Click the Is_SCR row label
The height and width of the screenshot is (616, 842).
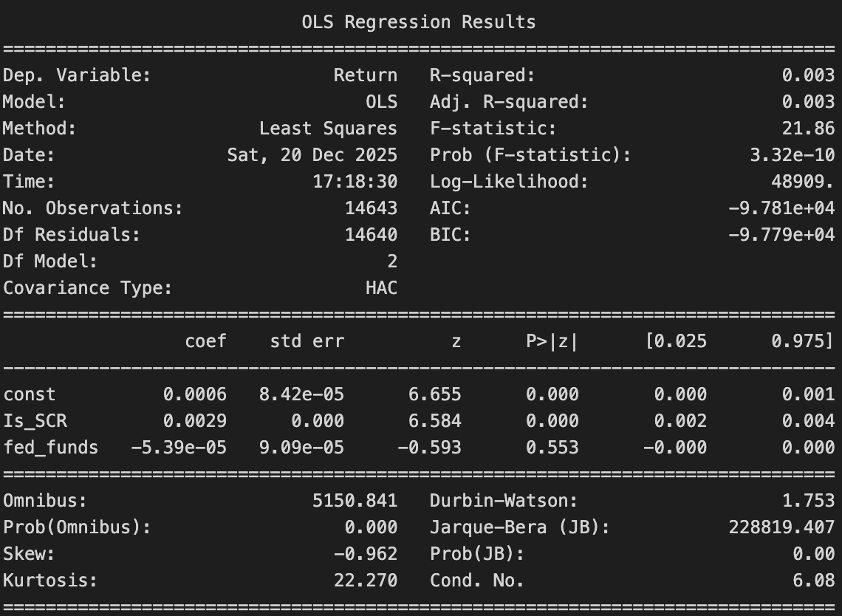tap(30, 421)
